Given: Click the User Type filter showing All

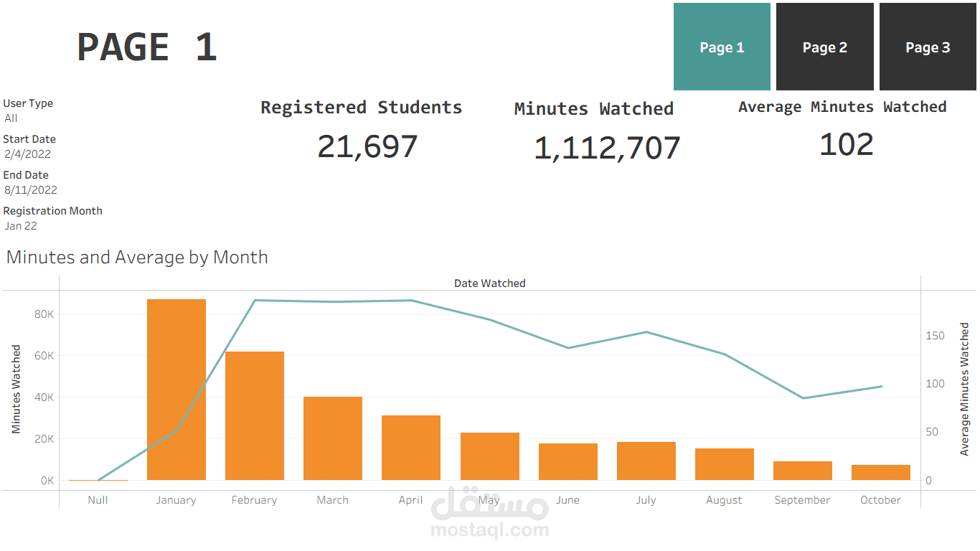Looking at the screenshot, I should [10, 118].
